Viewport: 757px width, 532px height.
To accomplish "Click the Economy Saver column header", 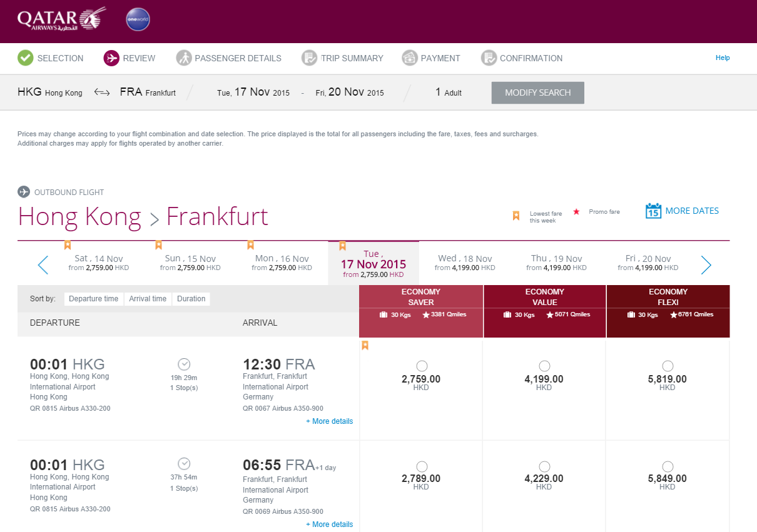I will tap(421, 311).
